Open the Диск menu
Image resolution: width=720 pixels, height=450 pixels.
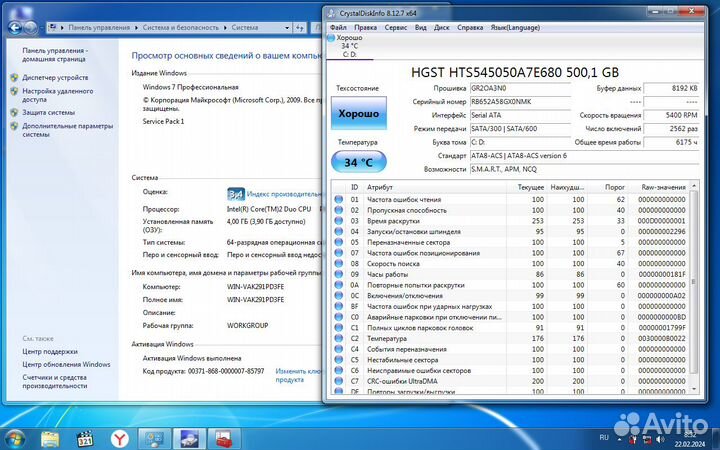(442, 28)
